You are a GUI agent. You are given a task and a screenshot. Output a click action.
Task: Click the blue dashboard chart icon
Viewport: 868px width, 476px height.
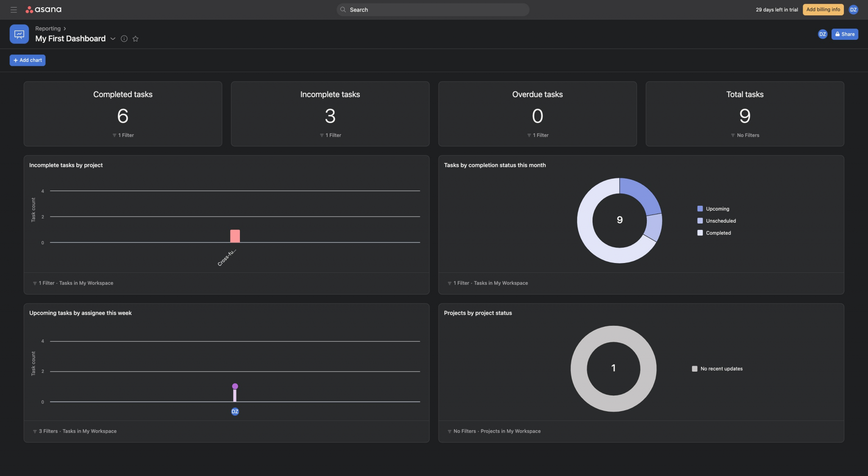19,34
